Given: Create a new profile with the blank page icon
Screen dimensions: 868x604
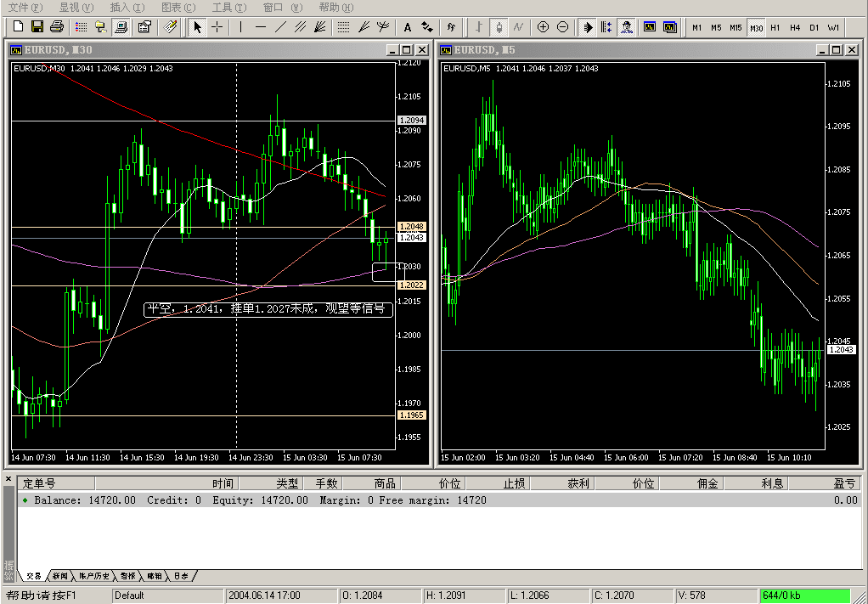Looking at the screenshot, I should 18,26.
